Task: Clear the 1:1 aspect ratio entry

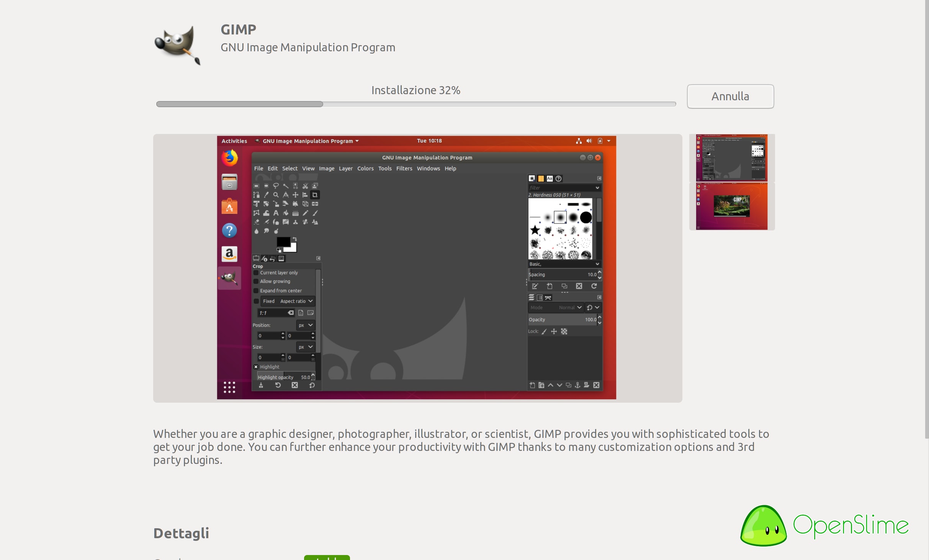Action: point(291,313)
